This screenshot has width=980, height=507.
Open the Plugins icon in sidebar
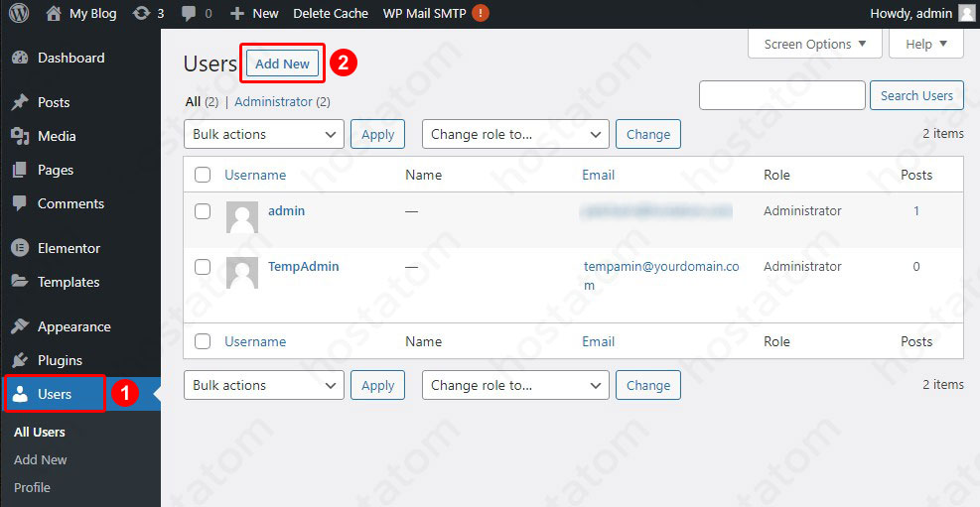[19, 360]
